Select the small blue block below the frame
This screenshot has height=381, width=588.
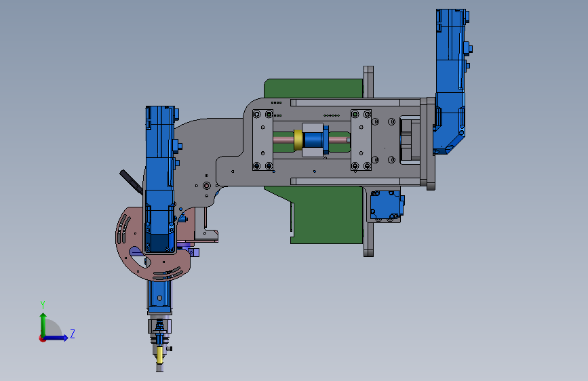point(387,205)
